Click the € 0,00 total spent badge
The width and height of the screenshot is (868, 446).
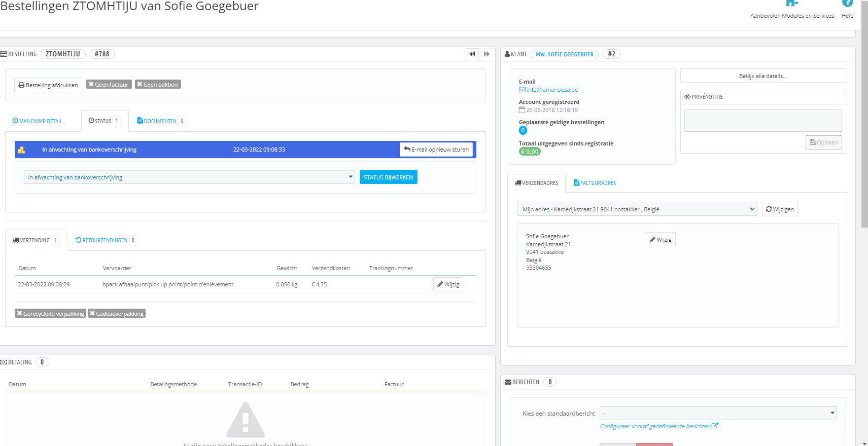(530, 152)
